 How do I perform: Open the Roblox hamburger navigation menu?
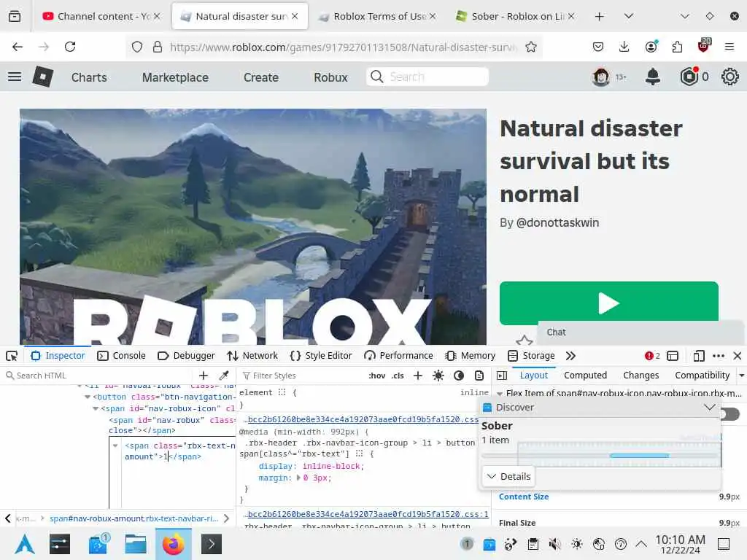click(15, 77)
